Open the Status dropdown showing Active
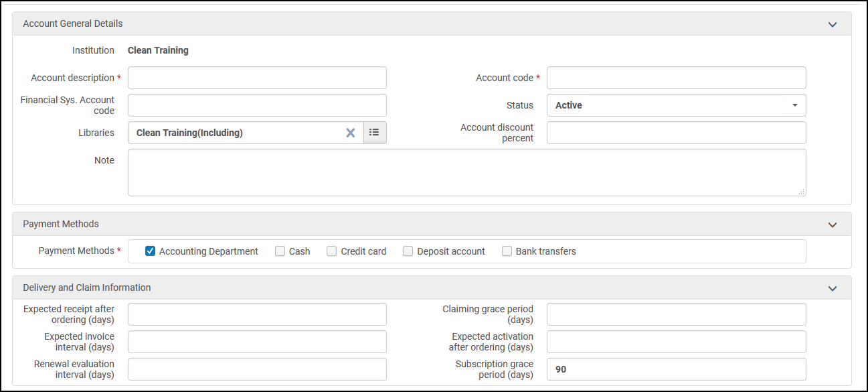Screen dimensions: 868x392 pos(676,105)
